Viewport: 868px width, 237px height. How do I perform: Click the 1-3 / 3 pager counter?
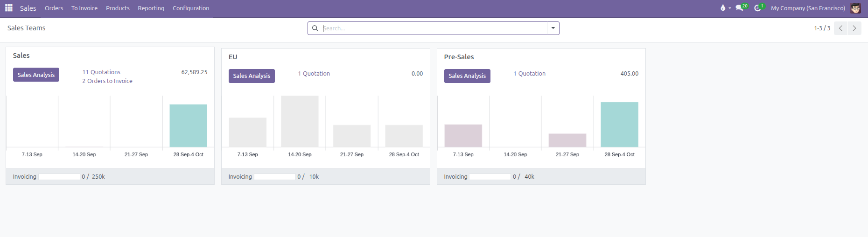click(822, 28)
